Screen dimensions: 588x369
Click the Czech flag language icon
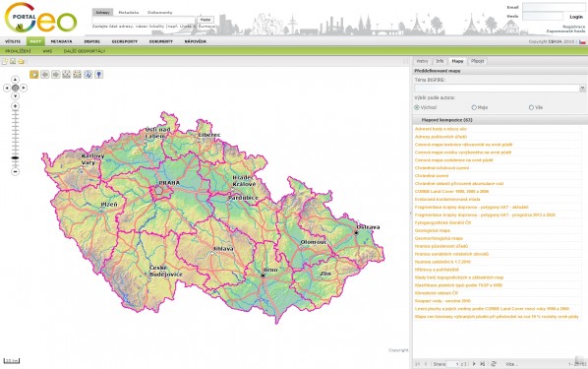coord(582,41)
